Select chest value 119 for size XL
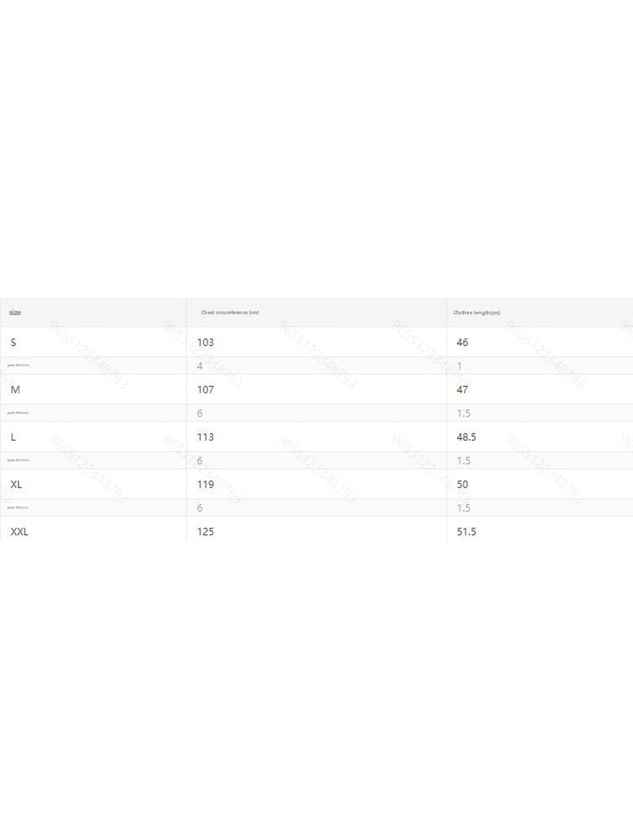The image size is (633, 840). click(205, 484)
